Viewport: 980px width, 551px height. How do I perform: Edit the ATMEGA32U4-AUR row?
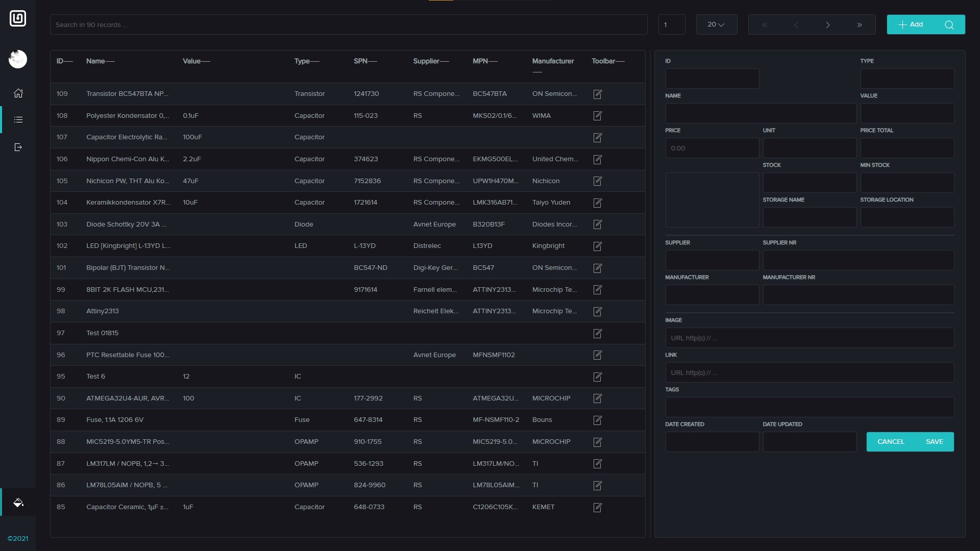click(598, 398)
